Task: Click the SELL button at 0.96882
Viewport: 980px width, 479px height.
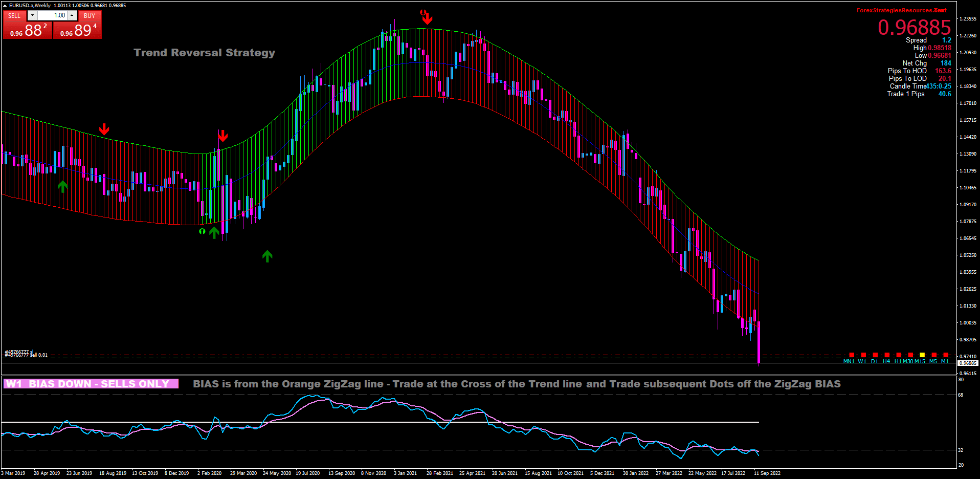Action: pos(27,30)
